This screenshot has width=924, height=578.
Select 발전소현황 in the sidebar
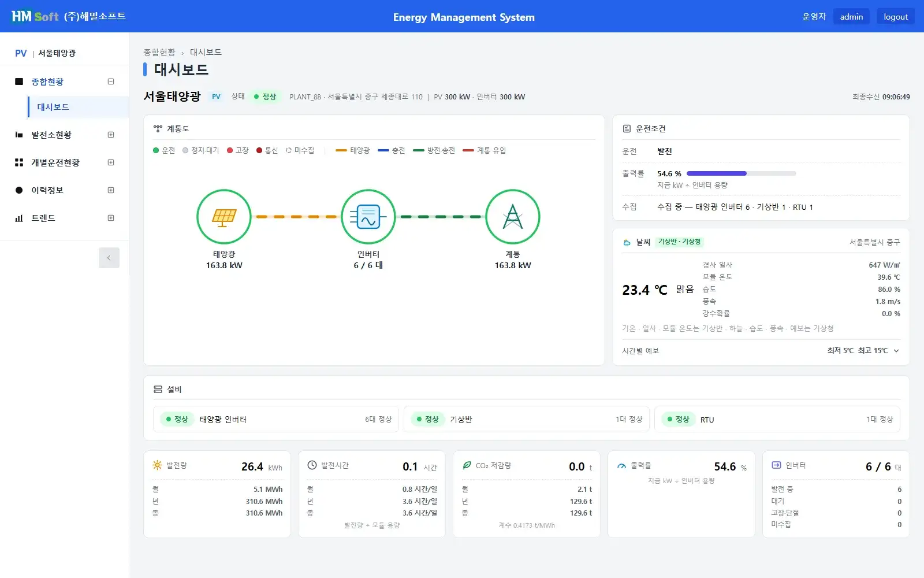point(51,135)
